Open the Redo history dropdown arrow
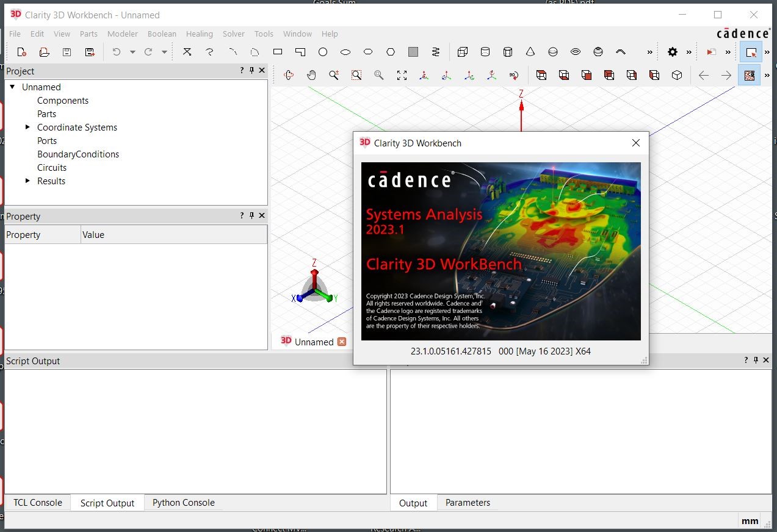The height and width of the screenshot is (532, 777). (164, 52)
